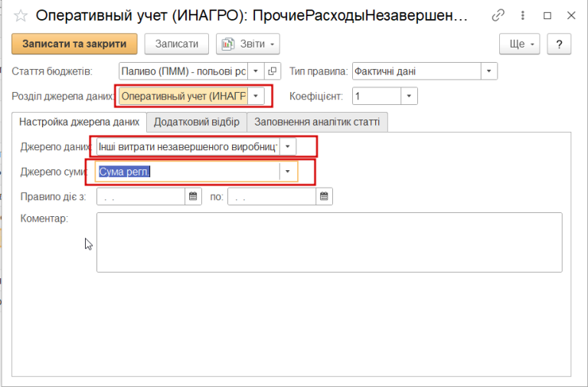Click the по end date field
The image size is (588, 387).
tap(272, 196)
